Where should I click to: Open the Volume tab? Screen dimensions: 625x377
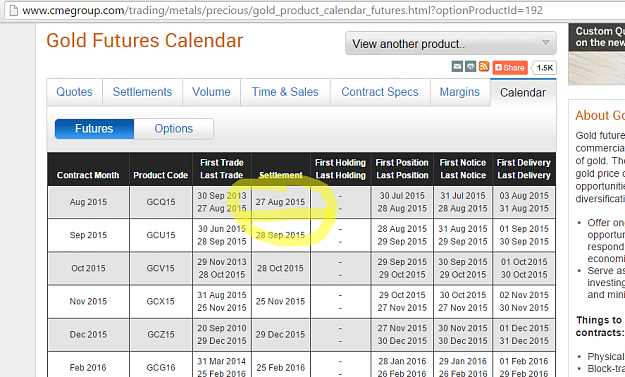(x=211, y=92)
